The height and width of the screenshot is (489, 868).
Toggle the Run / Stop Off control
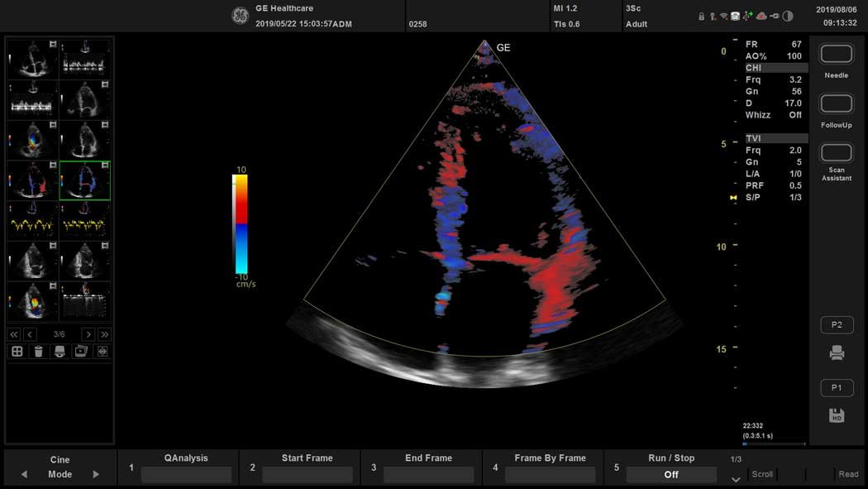click(x=670, y=475)
